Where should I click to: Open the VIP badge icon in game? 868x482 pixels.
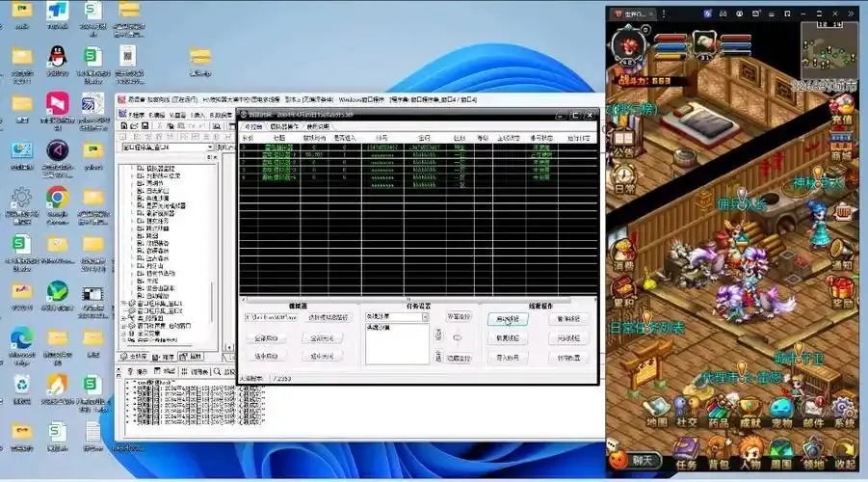[843, 213]
